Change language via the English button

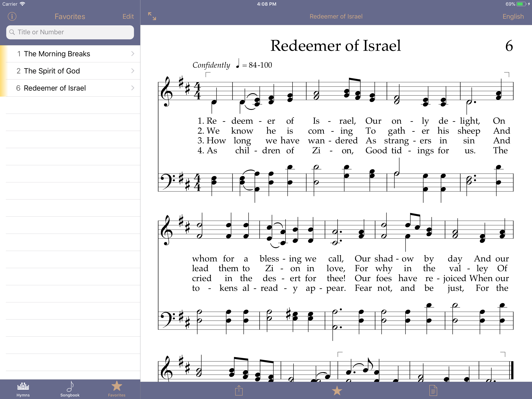click(x=513, y=16)
